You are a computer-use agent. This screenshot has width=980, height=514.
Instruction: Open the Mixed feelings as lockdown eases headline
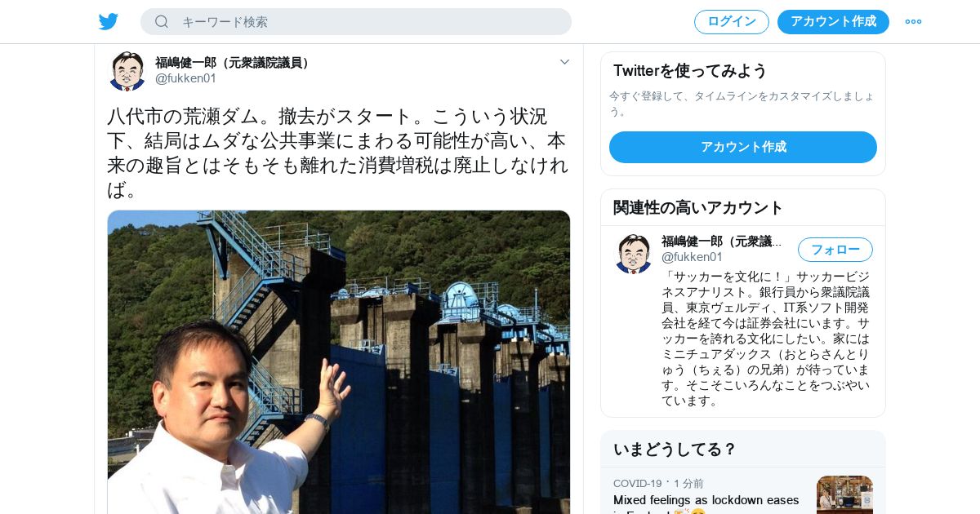pyautogui.click(x=706, y=500)
